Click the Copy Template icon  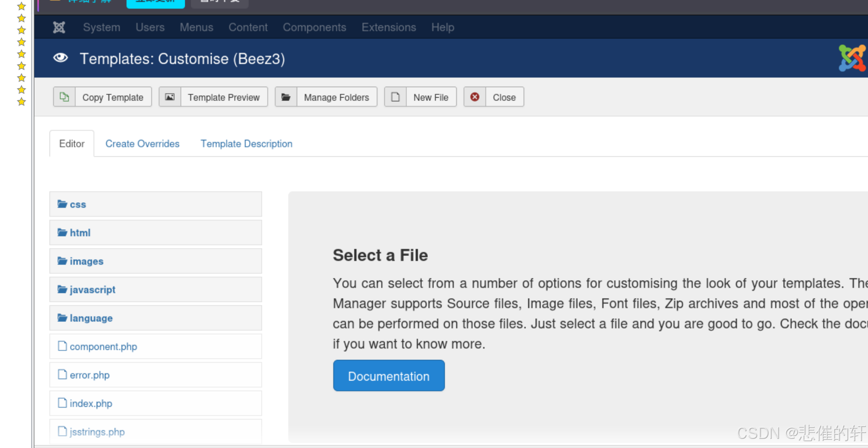64,97
